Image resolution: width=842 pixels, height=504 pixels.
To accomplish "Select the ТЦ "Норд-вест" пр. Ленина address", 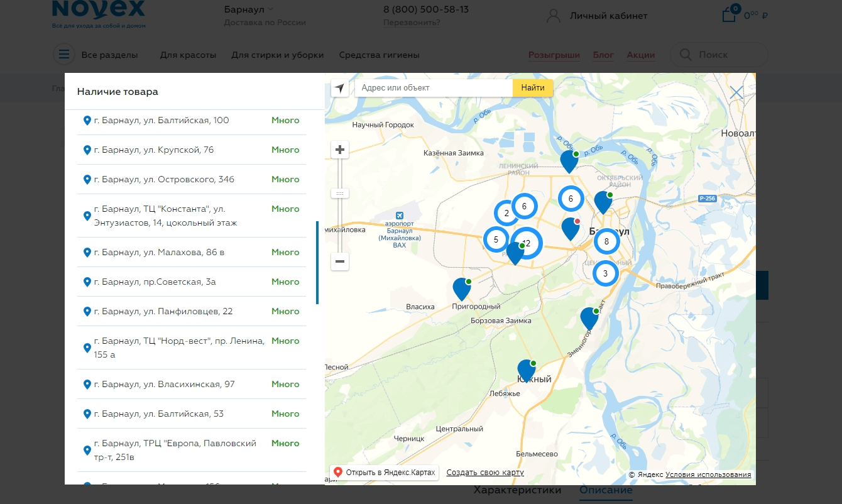I will (179, 348).
